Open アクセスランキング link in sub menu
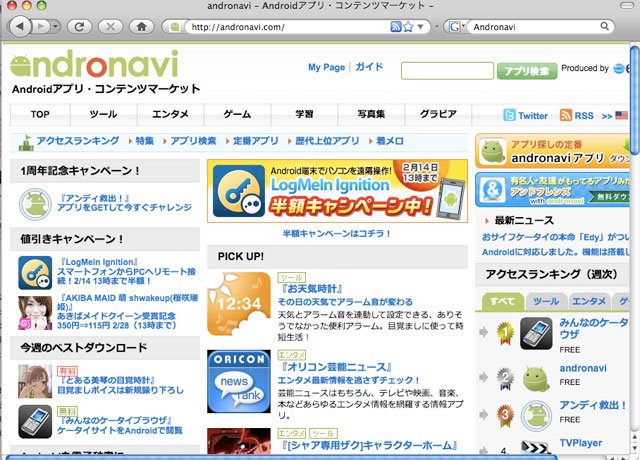Image resolution: width=640 pixels, height=460 pixels. click(x=78, y=141)
